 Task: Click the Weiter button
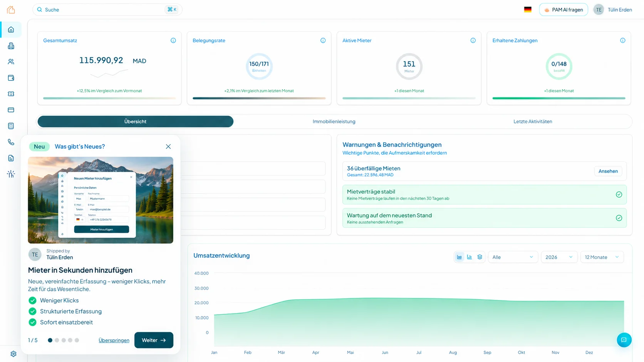click(x=154, y=340)
